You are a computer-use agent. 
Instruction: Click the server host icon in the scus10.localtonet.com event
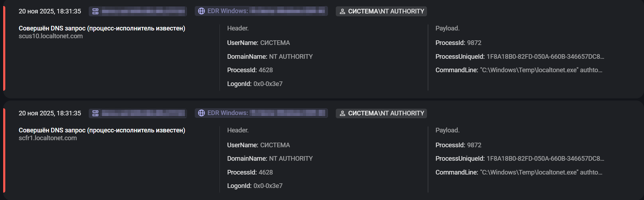coord(95,11)
